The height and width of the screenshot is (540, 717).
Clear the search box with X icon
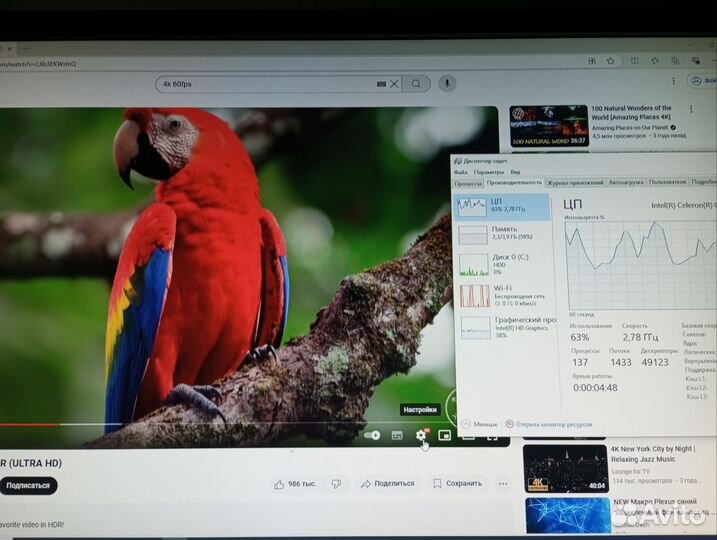pos(394,84)
